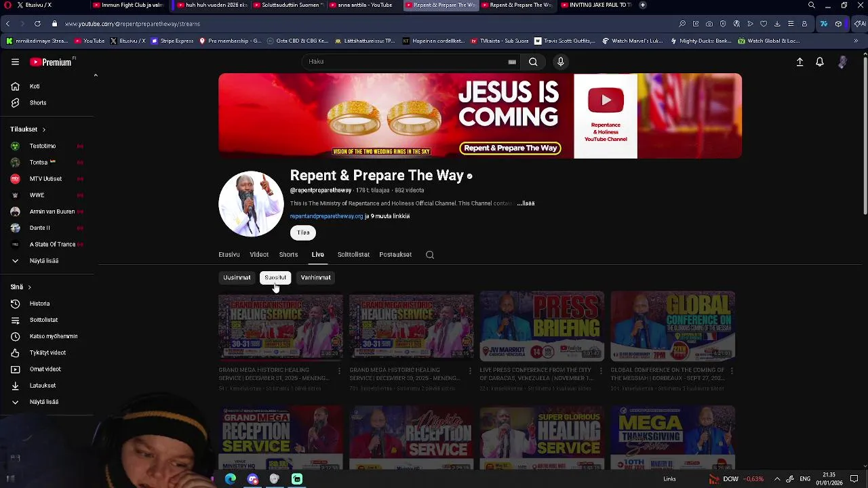Open Global Conference video thumbnail
Screen dimensions: 868x488
pos(673,326)
